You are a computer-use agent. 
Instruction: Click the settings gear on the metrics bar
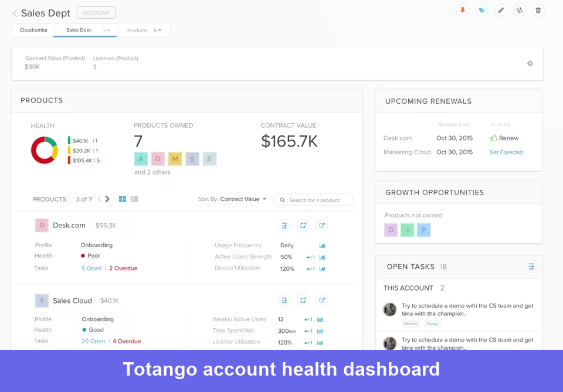click(x=530, y=63)
